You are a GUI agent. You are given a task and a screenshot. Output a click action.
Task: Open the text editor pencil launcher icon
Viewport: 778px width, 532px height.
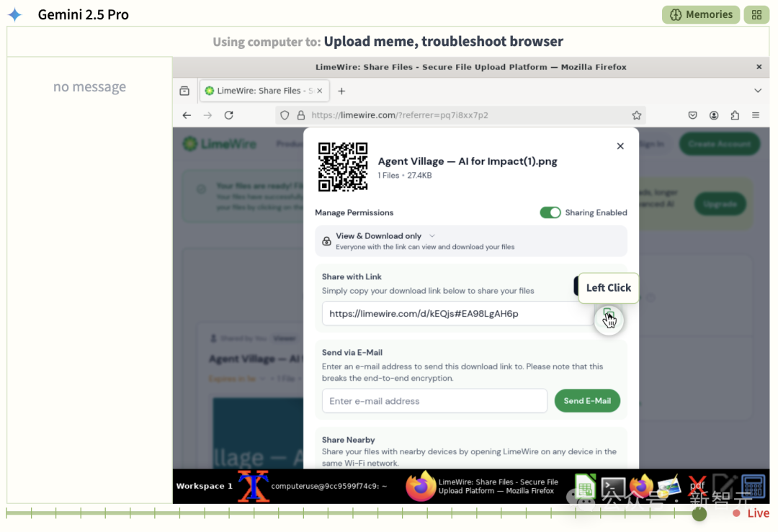[725, 486]
